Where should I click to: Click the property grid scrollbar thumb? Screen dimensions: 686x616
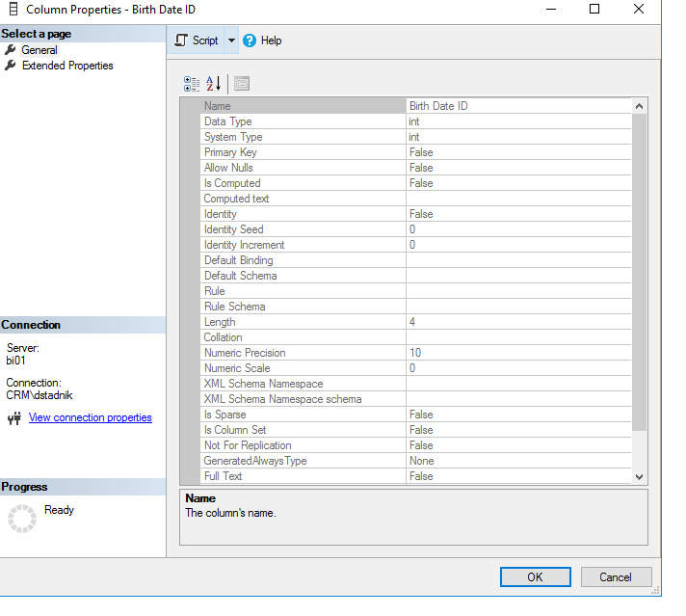[x=639, y=272]
